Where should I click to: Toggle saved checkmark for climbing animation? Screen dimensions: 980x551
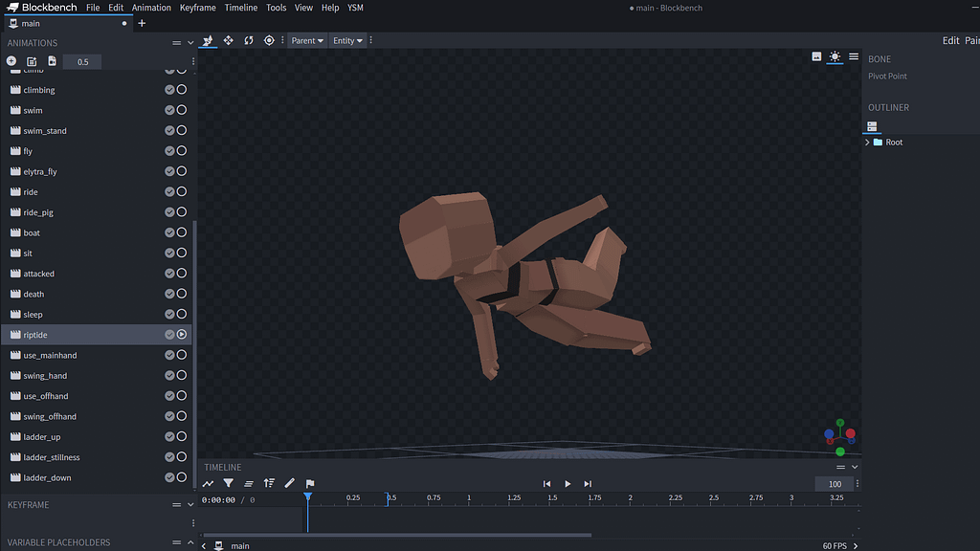[x=169, y=90]
